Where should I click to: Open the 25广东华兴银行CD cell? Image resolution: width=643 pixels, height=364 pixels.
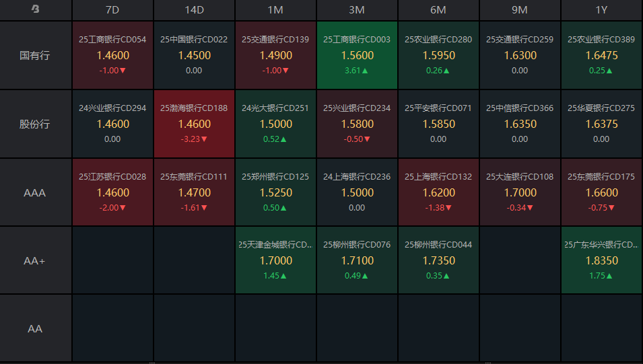coord(601,260)
